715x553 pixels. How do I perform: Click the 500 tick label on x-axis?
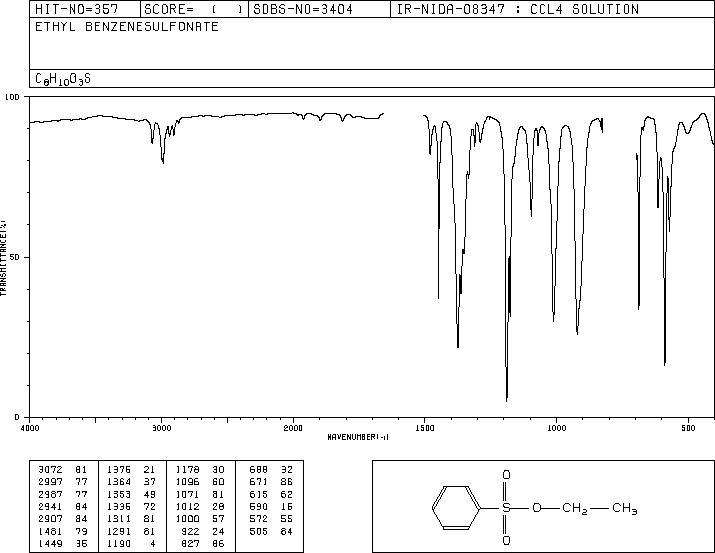pyautogui.click(x=688, y=428)
